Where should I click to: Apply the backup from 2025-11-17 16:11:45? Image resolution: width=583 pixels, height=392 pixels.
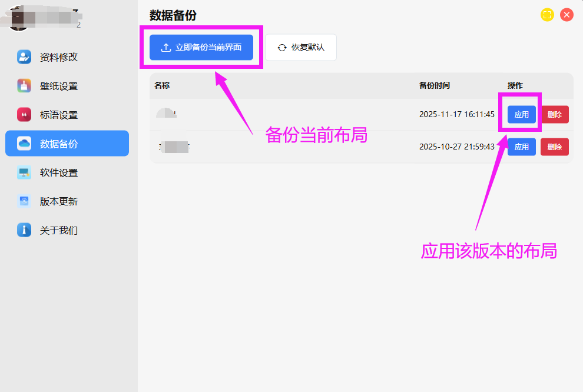521,115
